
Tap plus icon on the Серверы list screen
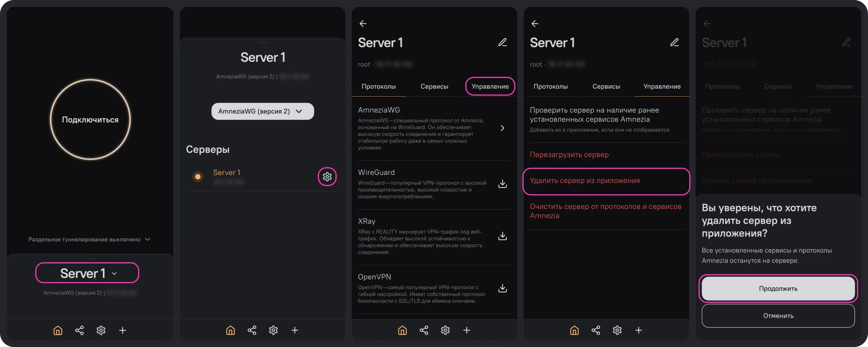(295, 330)
